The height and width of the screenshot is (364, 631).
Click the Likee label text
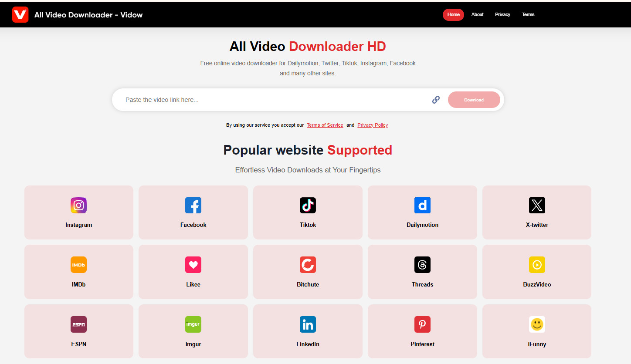(193, 284)
